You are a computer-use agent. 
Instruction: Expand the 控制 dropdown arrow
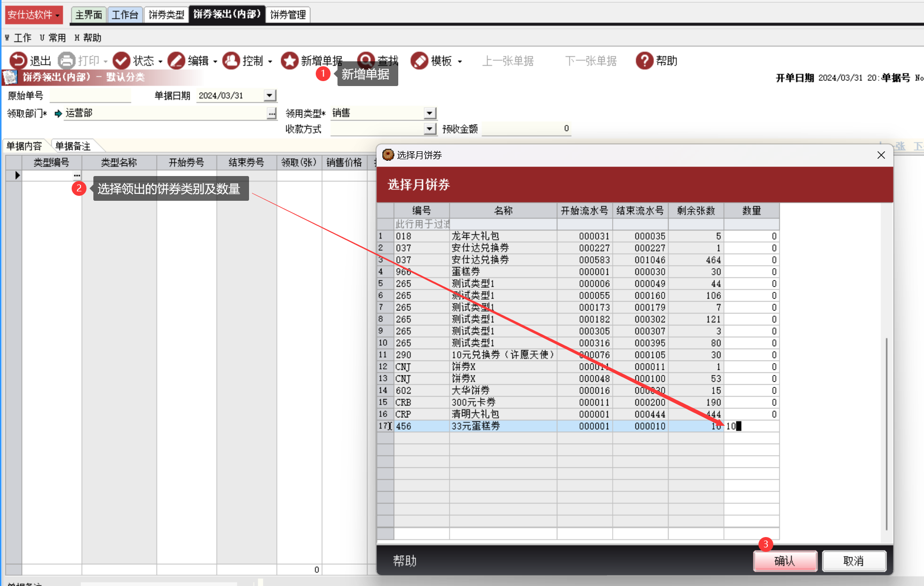(x=270, y=61)
